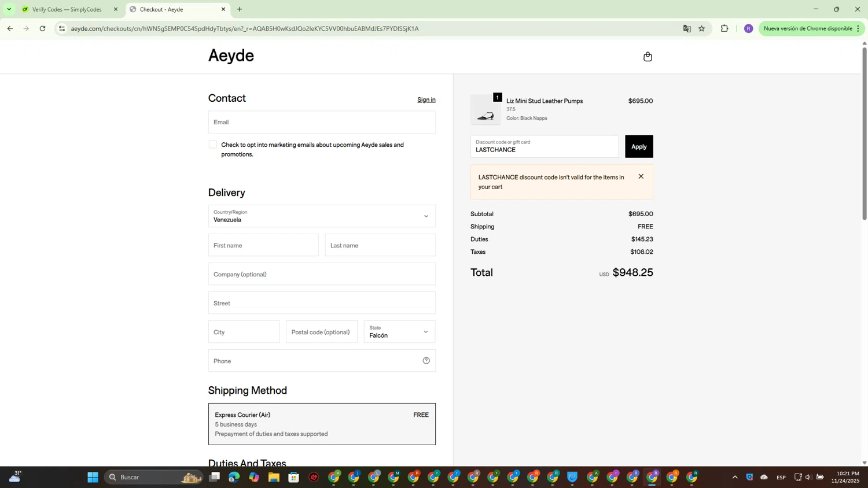The width and height of the screenshot is (868, 488).
Task: Click the Sign in link
Action: coord(426,99)
